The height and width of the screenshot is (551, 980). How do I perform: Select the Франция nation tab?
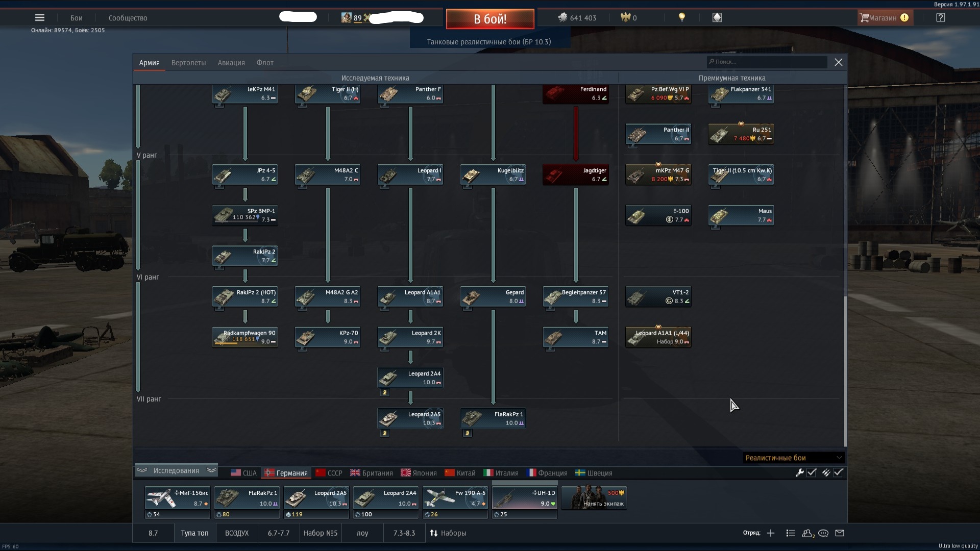coord(547,473)
